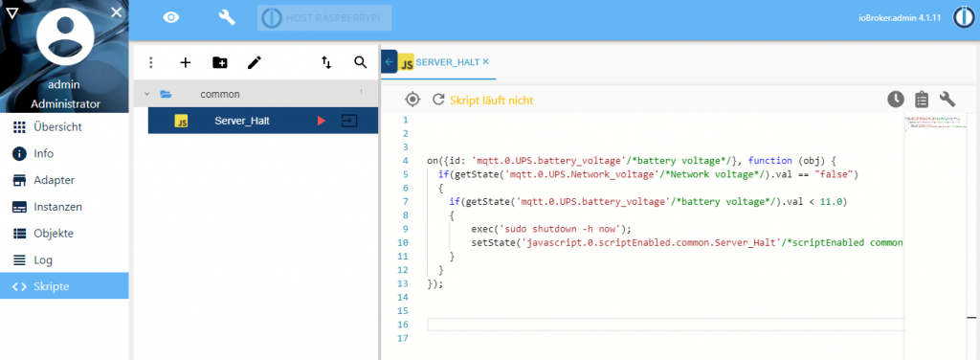The width and height of the screenshot is (980, 360).
Task: Click the setState code line
Action: click(x=687, y=242)
